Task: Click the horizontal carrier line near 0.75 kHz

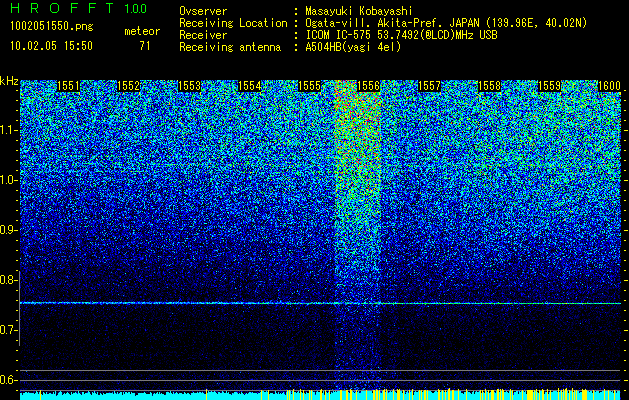Action: coord(321,303)
